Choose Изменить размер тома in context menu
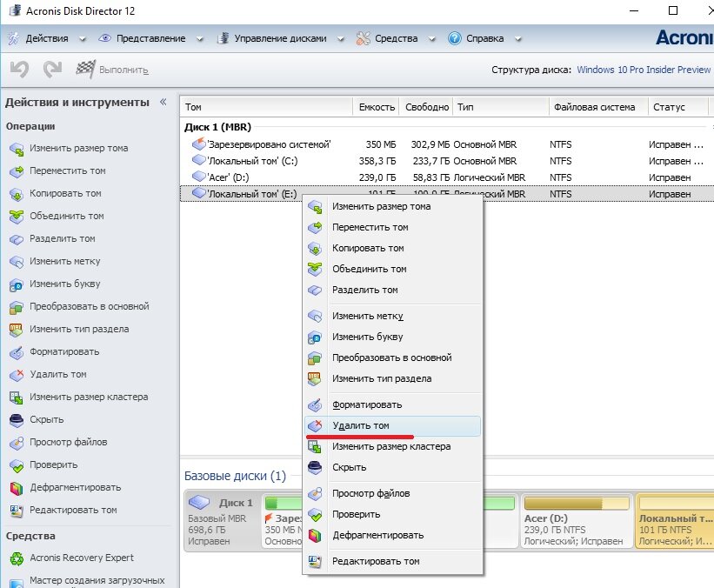714x588 pixels. point(392,206)
